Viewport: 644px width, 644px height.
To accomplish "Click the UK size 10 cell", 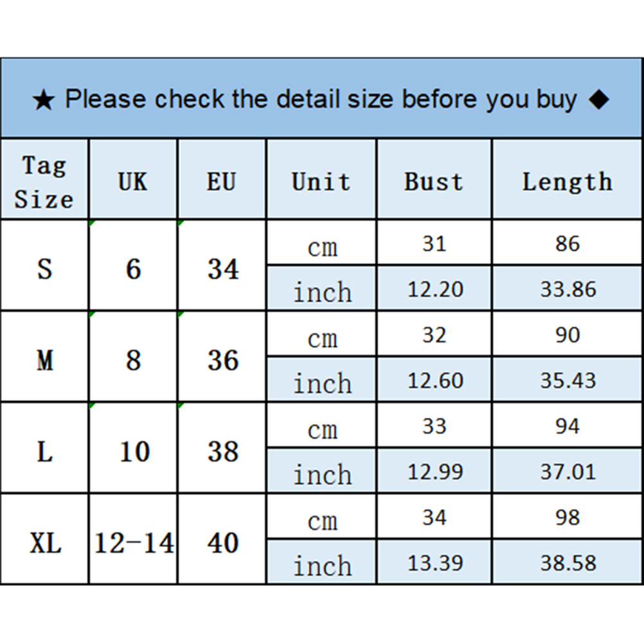I will 134,452.
